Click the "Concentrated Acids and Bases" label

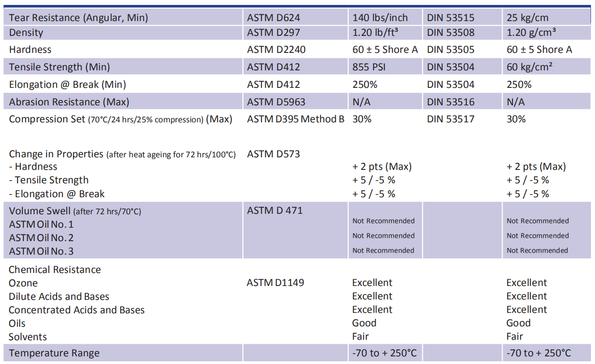pos(77,310)
